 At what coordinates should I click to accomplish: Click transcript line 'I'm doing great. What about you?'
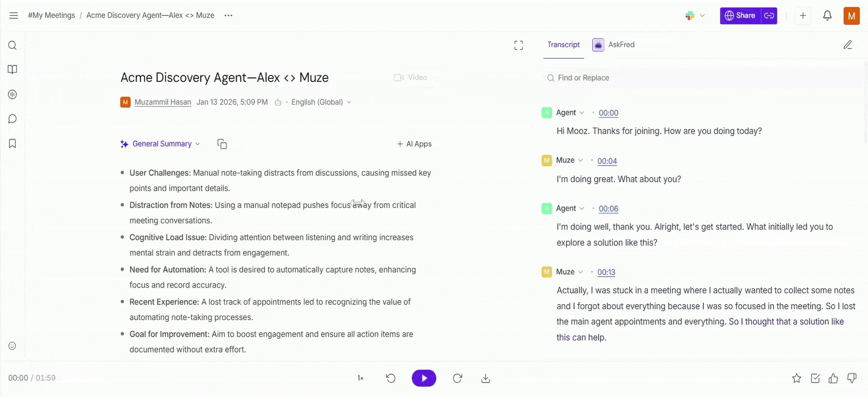coord(618,179)
